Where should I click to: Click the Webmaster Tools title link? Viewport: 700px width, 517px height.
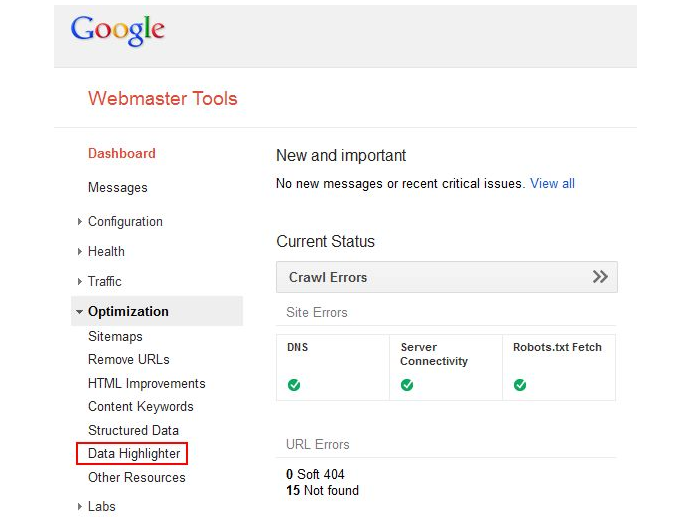[163, 98]
